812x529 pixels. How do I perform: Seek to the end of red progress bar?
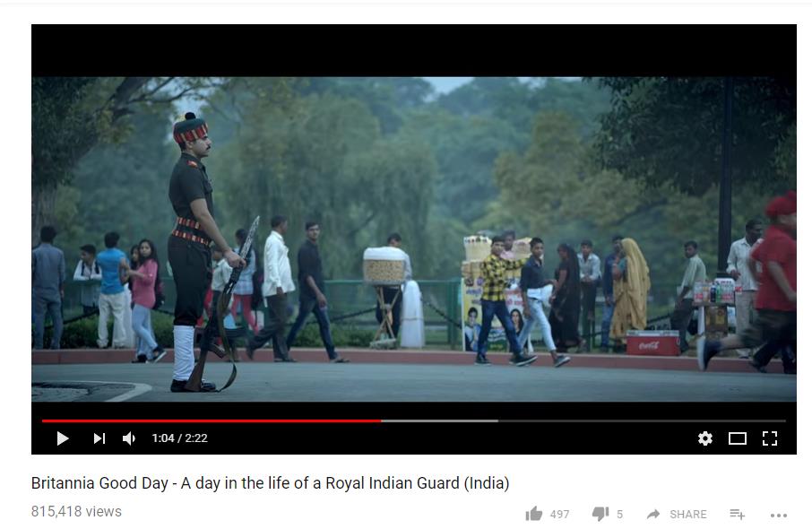coord(381,421)
